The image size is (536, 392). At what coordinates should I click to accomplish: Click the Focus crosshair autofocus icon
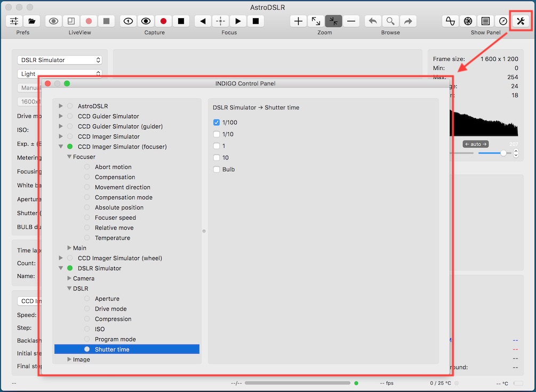pos(220,21)
